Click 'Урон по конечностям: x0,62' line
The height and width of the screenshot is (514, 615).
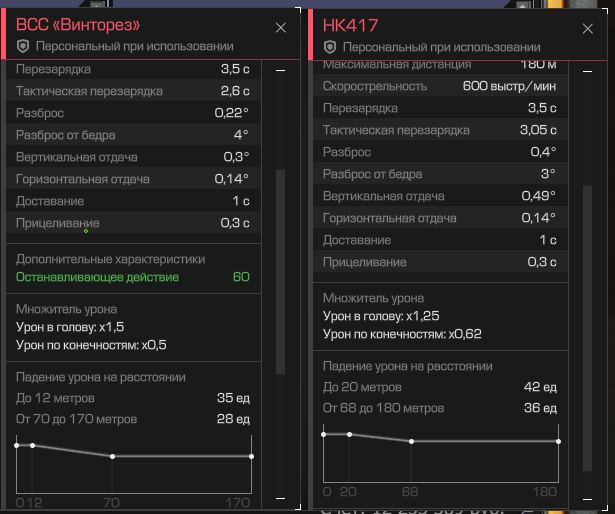[x=402, y=334]
